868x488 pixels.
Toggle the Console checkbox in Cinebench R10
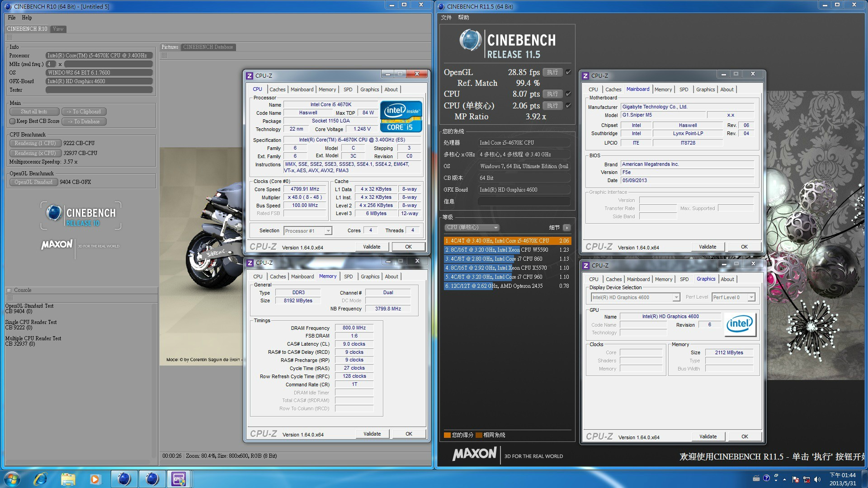(x=9, y=290)
